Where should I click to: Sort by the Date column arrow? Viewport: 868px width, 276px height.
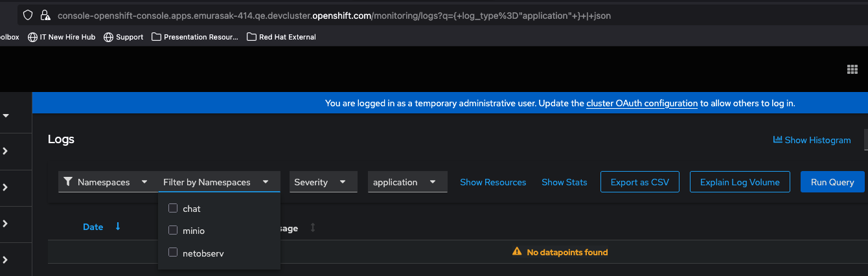tap(118, 227)
